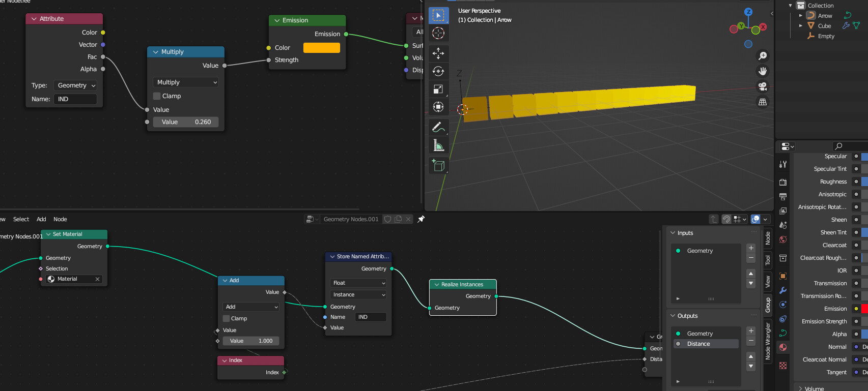Expand the Arrow object in outliner
This screenshot has height=391, width=868.
(801, 16)
